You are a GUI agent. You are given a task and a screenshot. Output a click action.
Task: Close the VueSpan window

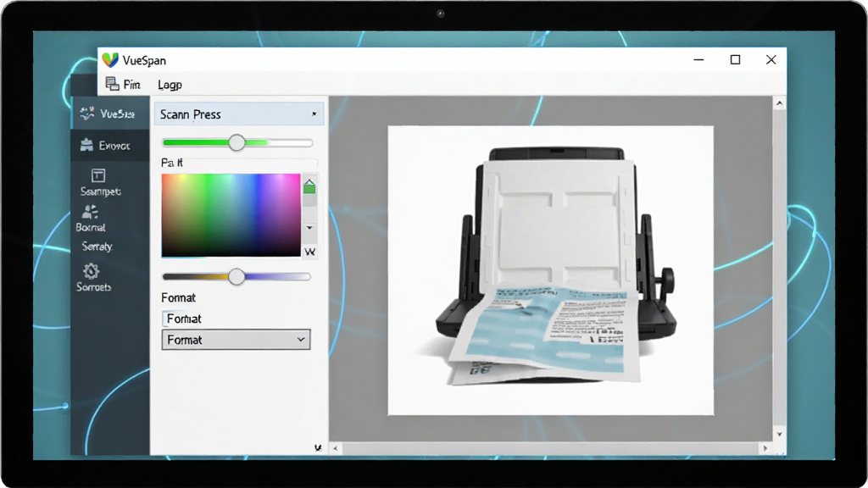tap(771, 60)
